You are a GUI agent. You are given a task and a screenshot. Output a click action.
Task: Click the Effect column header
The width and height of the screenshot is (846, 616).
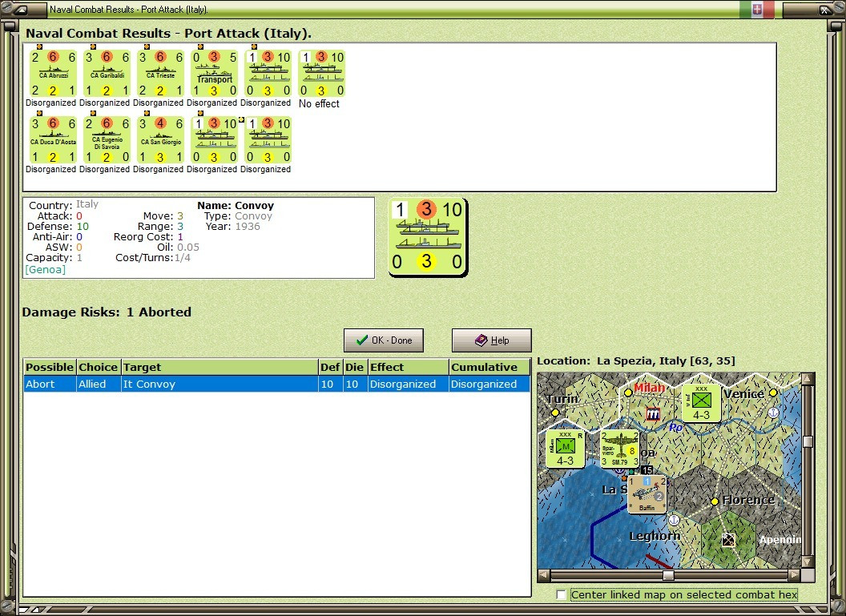[409, 368]
